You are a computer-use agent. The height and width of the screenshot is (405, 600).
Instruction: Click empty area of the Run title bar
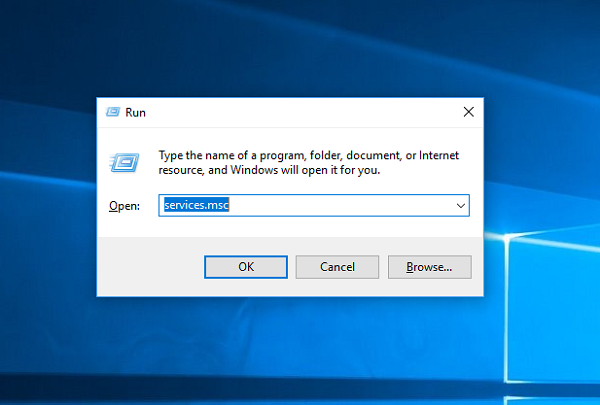(x=300, y=113)
